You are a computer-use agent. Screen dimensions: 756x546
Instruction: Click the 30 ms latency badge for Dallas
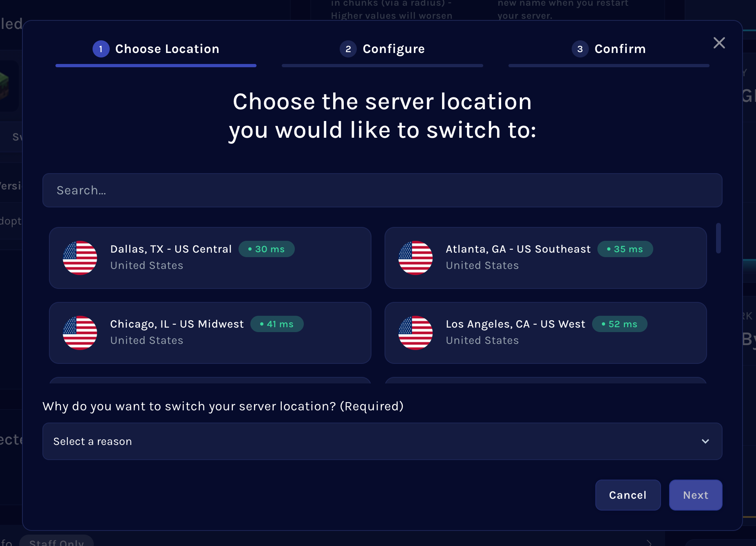point(267,249)
